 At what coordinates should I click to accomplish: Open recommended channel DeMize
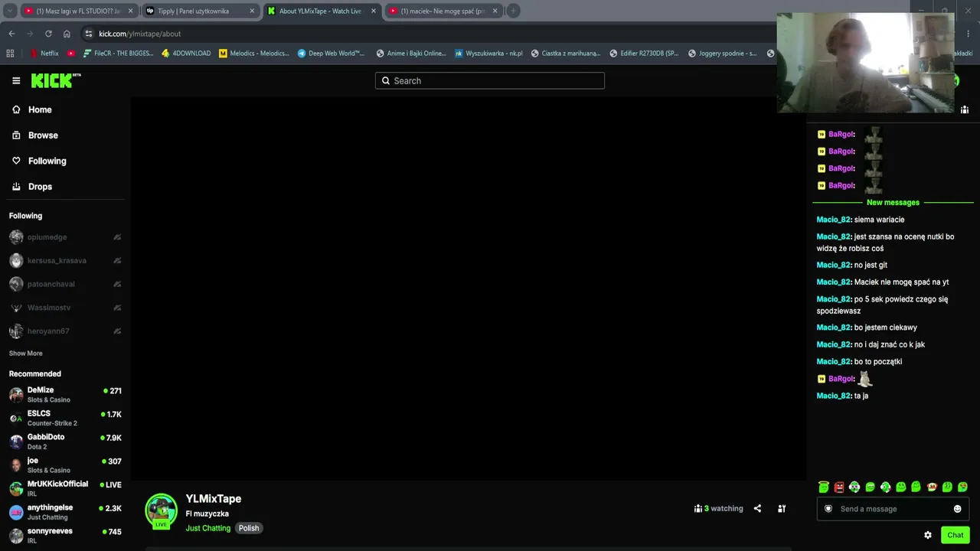(65, 394)
